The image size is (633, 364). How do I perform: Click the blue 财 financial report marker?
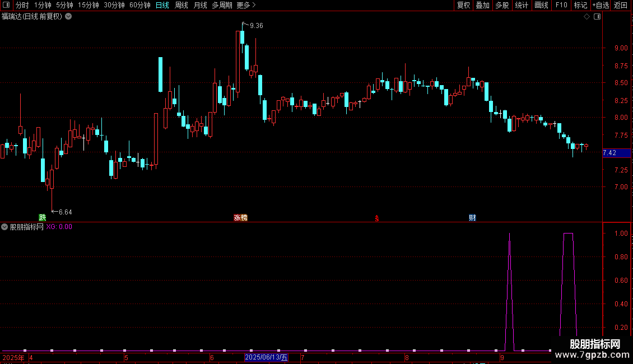(x=472, y=217)
